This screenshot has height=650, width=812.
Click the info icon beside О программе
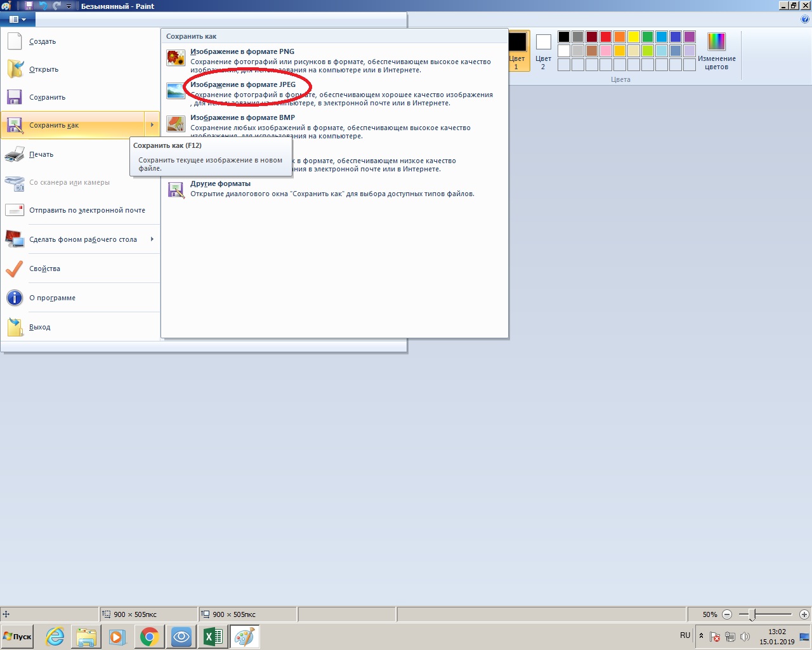pos(15,298)
